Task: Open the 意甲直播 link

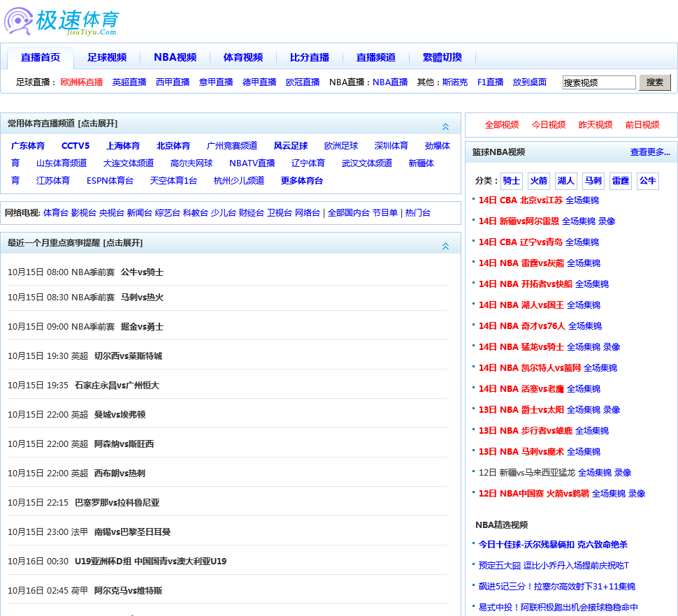Action: [216, 82]
